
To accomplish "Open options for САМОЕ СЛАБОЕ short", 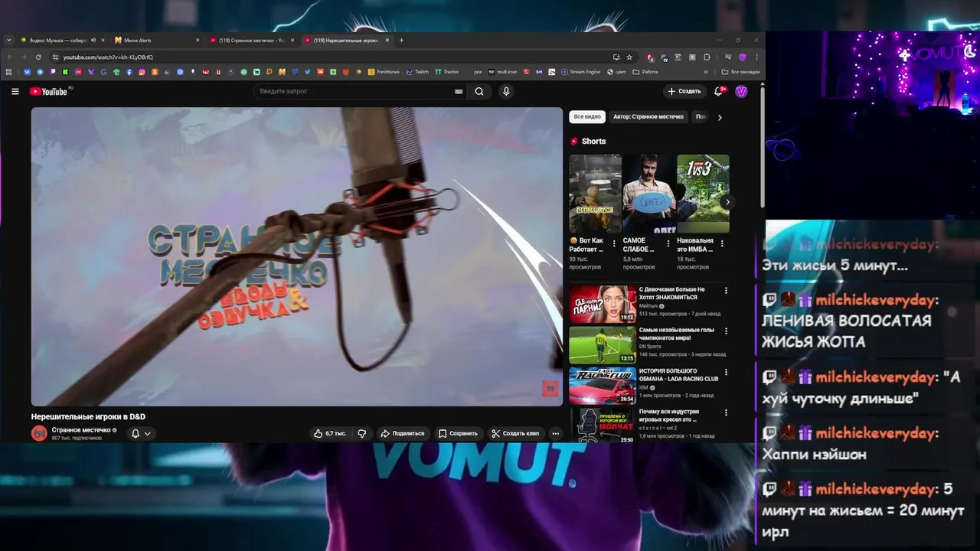I will click(x=668, y=243).
